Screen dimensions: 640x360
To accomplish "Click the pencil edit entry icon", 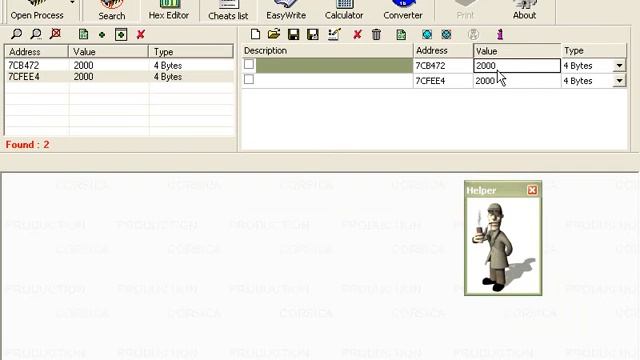I will click(334, 34).
